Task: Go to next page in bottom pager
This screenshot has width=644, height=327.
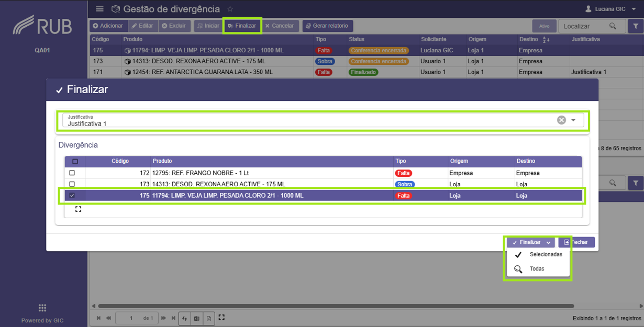Action: point(163,318)
